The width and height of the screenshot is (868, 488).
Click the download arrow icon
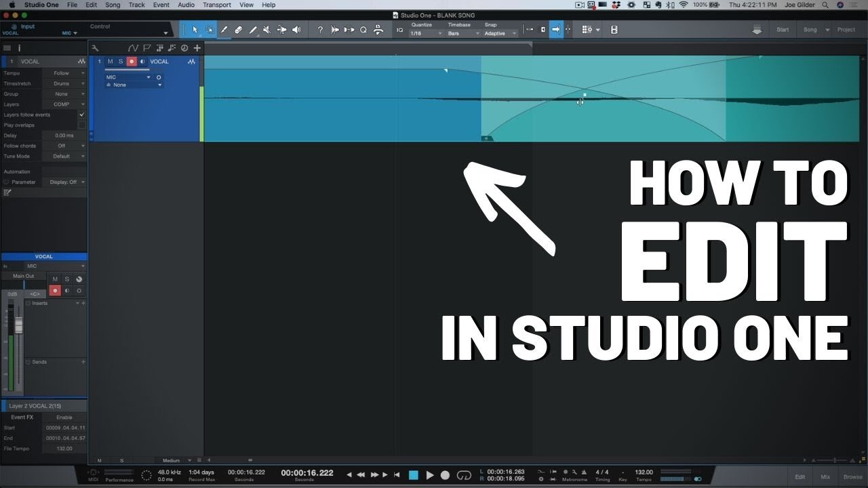coord(757,30)
